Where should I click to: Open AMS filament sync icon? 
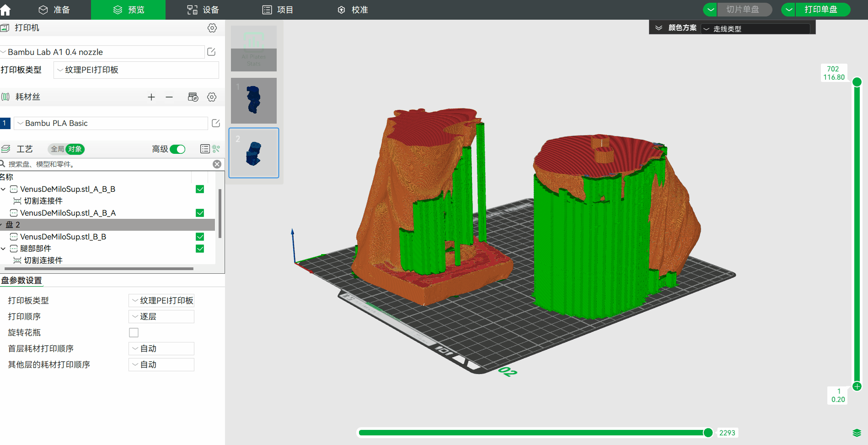[193, 97]
